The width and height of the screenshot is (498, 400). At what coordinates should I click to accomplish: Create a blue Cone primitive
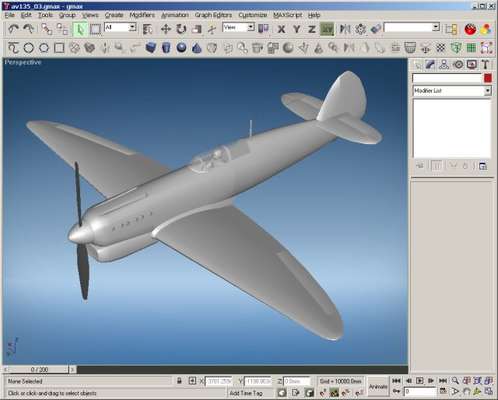[x=197, y=48]
